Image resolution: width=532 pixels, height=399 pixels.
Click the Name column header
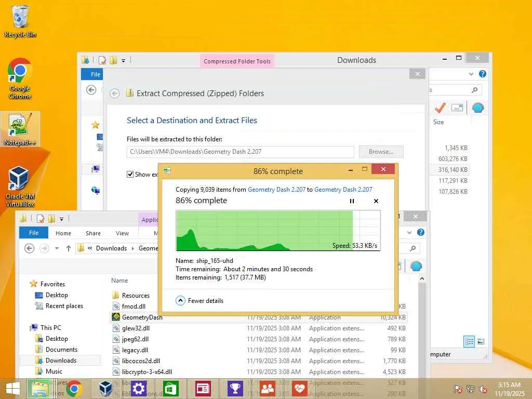[119, 281]
